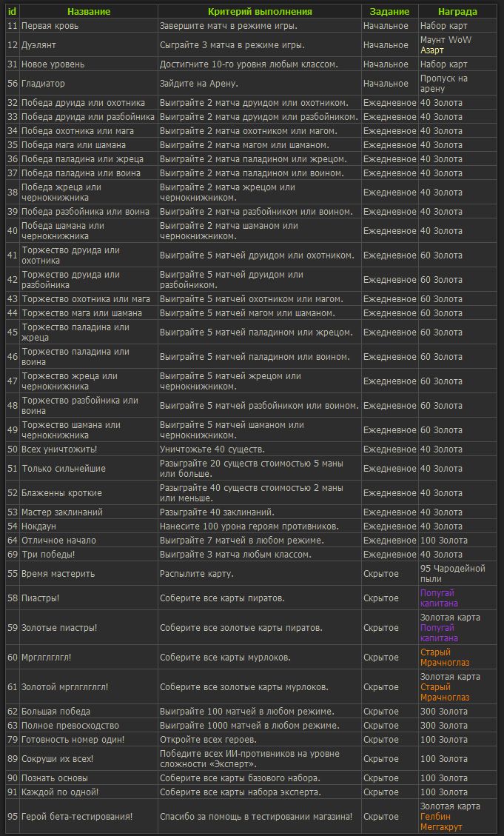This screenshot has width=504, height=836.
Task: Select "Победа охотника или мага" quest name
Action: click(x=78, y=130)
